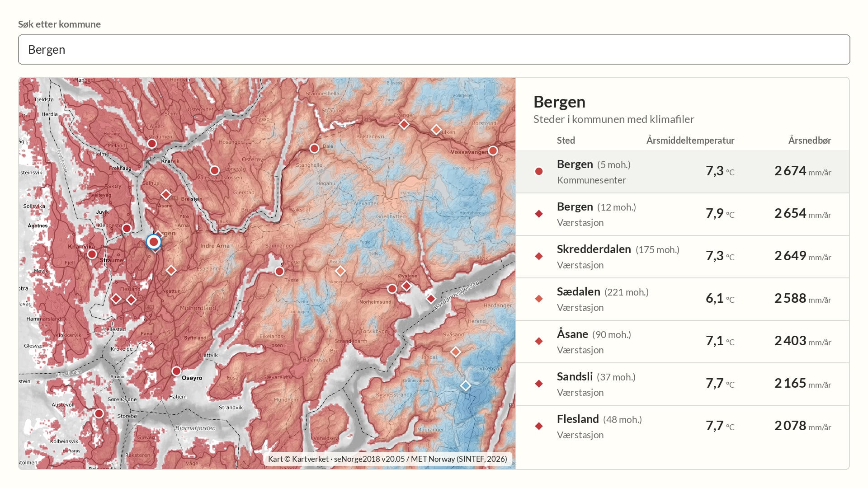Select the Bergen (12 moh.) Værstasjon row
This screenshot has width=868, height=488.
[683, 214]
